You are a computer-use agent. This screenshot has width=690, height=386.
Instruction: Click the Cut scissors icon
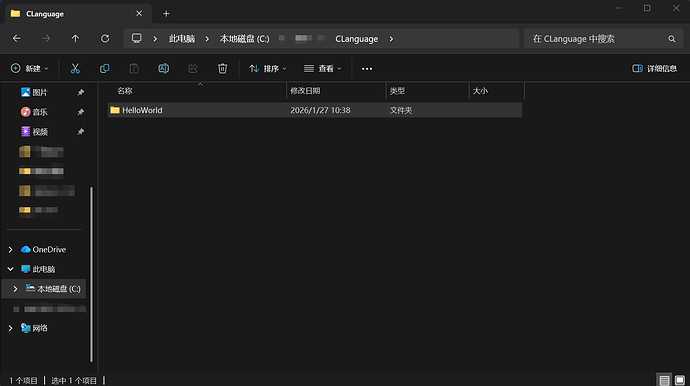coord(75,69)
